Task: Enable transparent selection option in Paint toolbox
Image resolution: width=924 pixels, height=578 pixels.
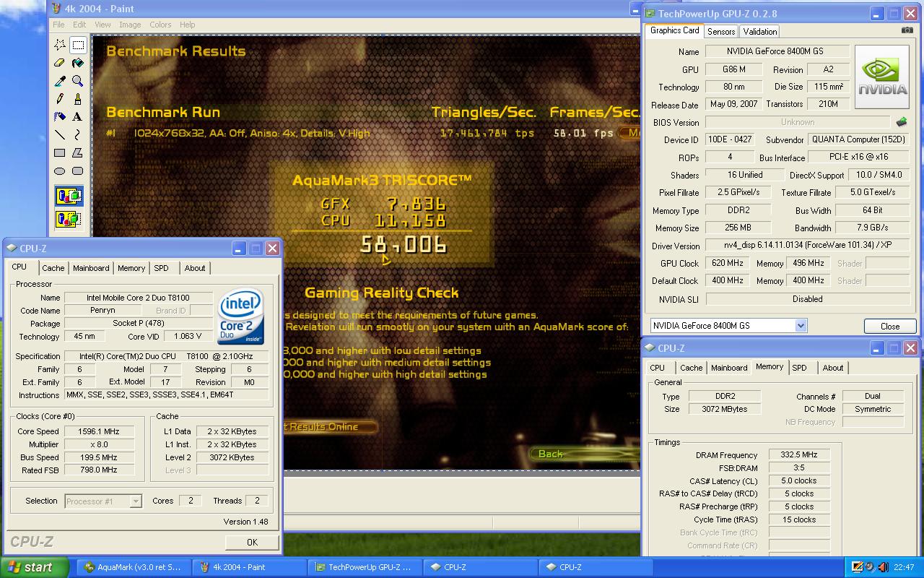Action: click(x=69, y=218)
